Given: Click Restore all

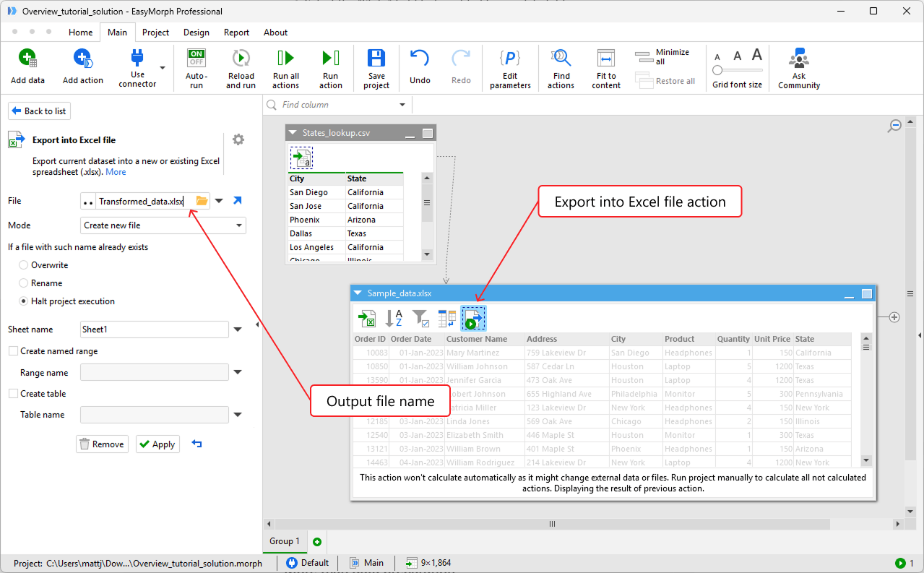Looking at the screenshot, I should click(x=665, y=80).
